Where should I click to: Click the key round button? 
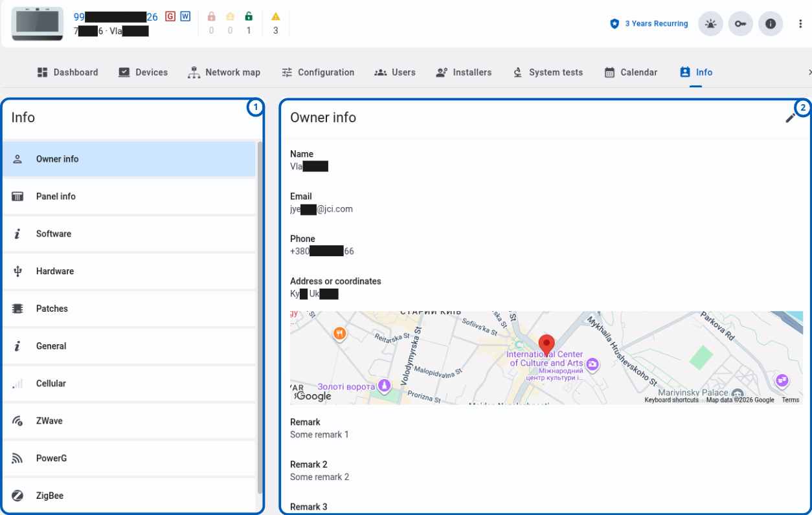point(740,24)
